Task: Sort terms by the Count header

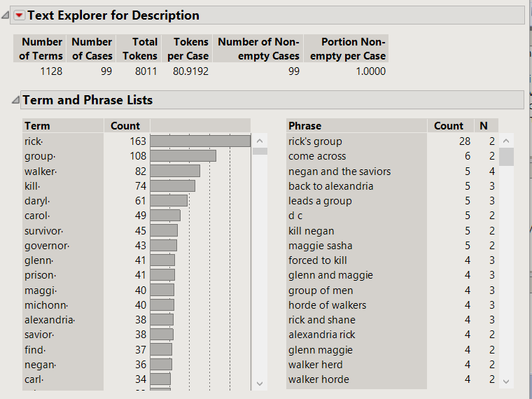Action: 125,126
